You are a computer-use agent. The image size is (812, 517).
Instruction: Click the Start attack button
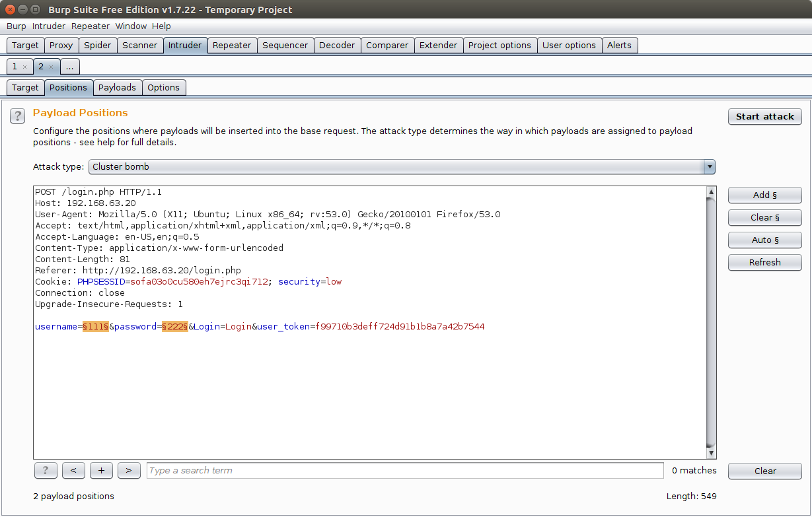pyautogui.click(x=764, y=116)
